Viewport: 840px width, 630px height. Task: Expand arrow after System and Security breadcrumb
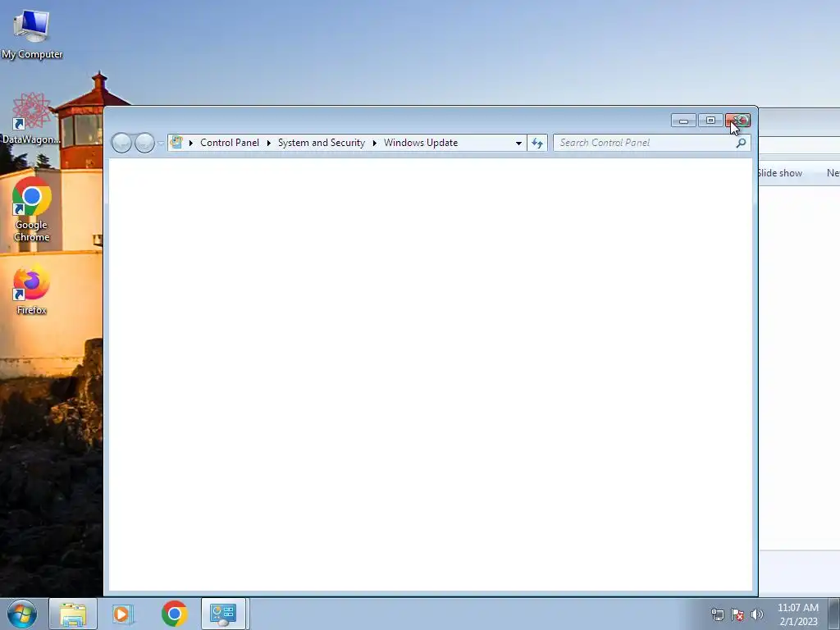(374, 143)
